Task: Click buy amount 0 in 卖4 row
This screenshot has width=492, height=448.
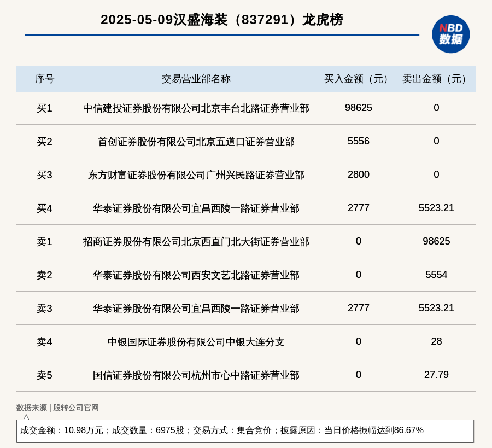Action: 358,341
